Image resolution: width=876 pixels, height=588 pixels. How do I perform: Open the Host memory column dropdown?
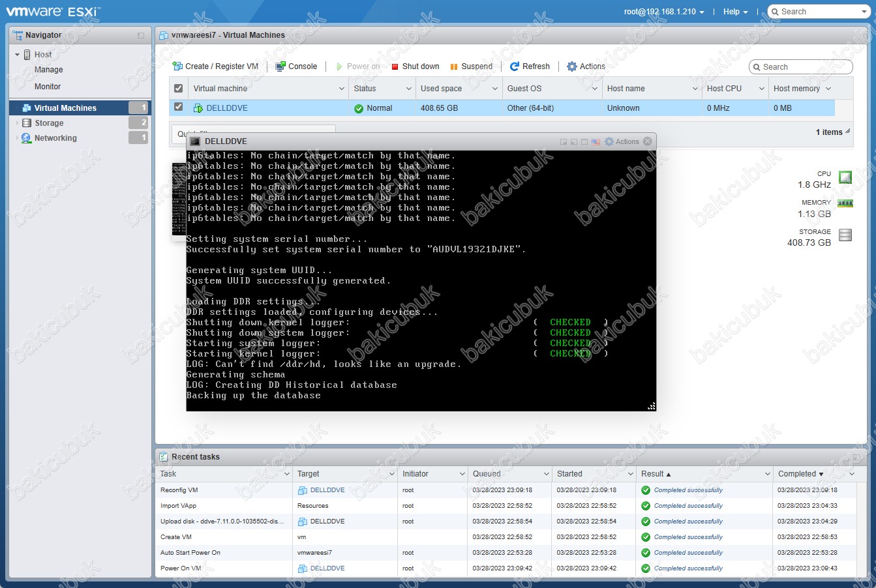tap(828, 89)
